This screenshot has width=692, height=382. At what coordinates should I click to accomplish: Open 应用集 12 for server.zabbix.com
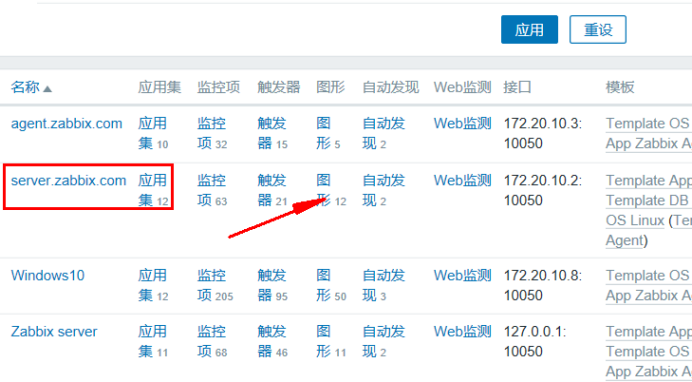(x=153, y=190)
